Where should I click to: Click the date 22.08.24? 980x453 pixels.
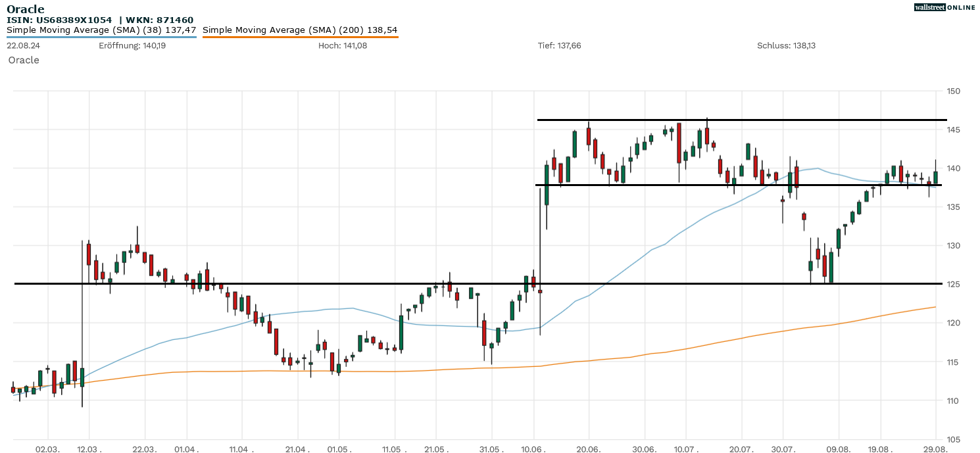(22, 45)
